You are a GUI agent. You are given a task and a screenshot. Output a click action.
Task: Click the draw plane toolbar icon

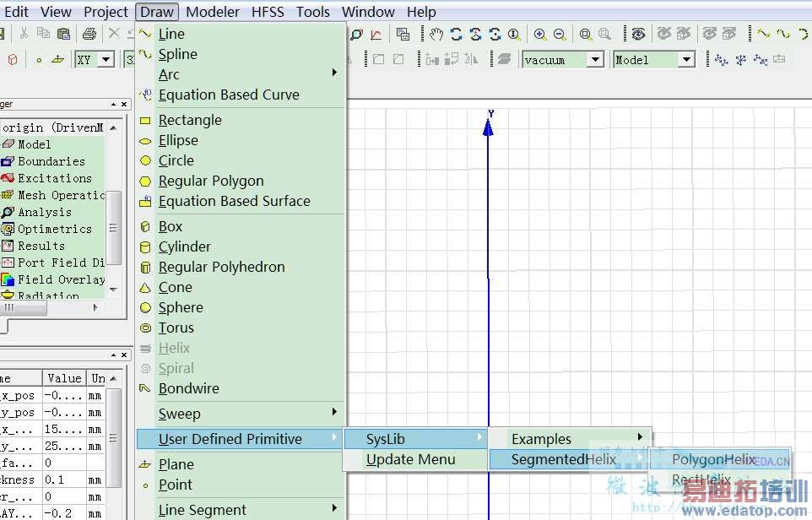coord(57,60)
